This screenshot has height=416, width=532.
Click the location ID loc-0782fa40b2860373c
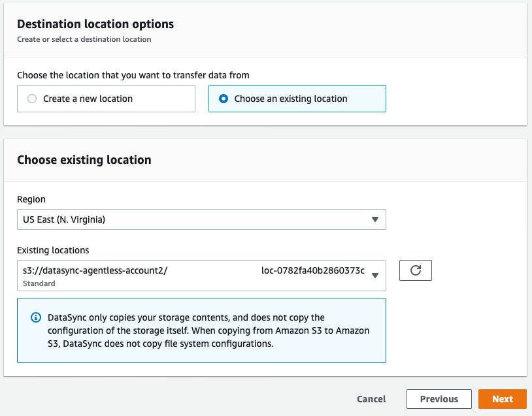pyautogui.click(x=312, y=270)
